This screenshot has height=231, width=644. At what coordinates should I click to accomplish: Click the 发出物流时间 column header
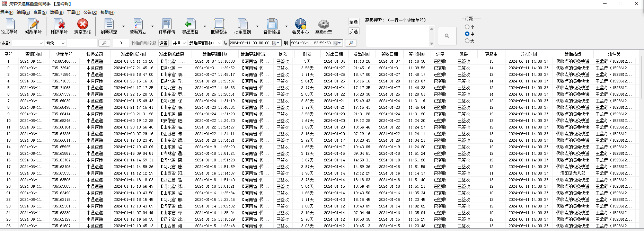pyautogui.click(x=133, y=54)
